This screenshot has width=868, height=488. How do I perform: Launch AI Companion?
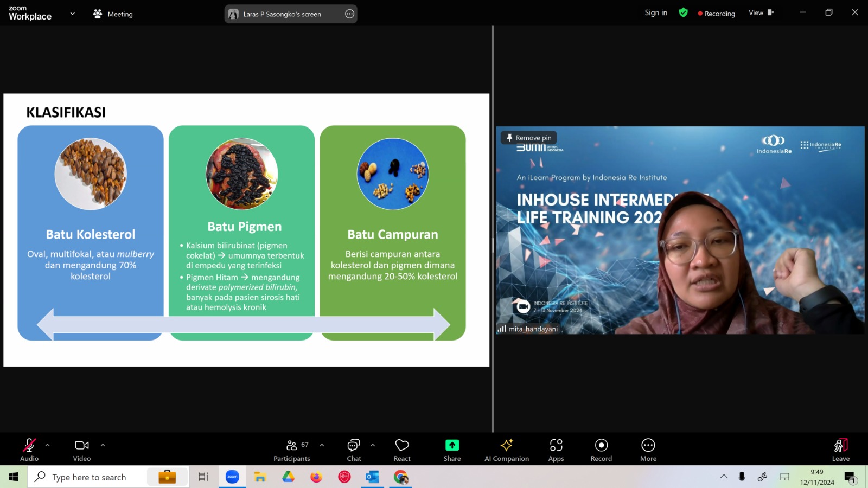507,450
